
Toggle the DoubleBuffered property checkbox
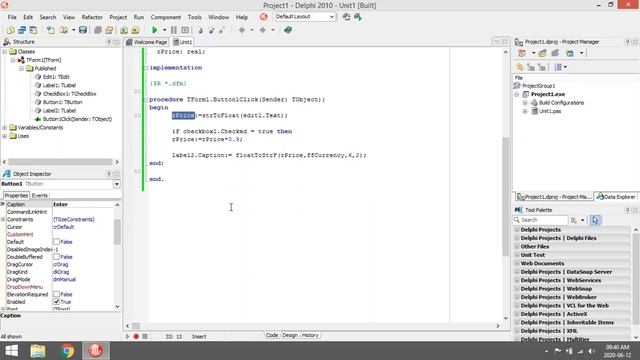[x=56, y=257]
